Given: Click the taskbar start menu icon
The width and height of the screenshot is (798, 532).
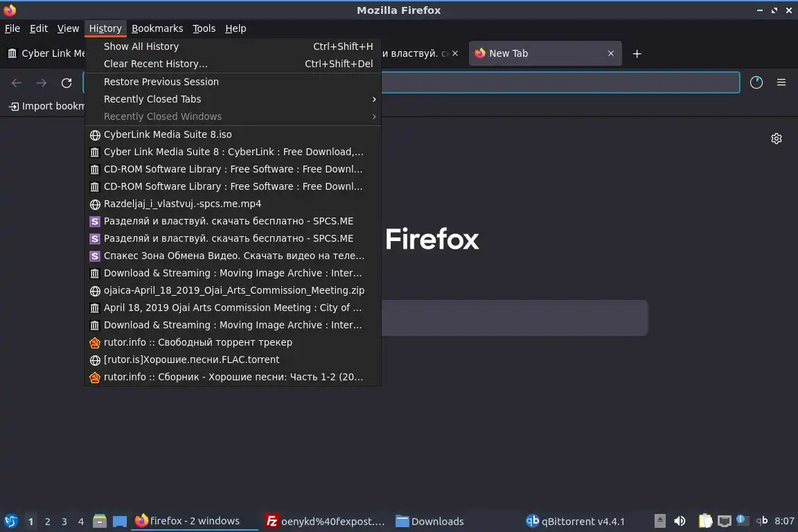Looking at the screenshot, I should (10, 521).
